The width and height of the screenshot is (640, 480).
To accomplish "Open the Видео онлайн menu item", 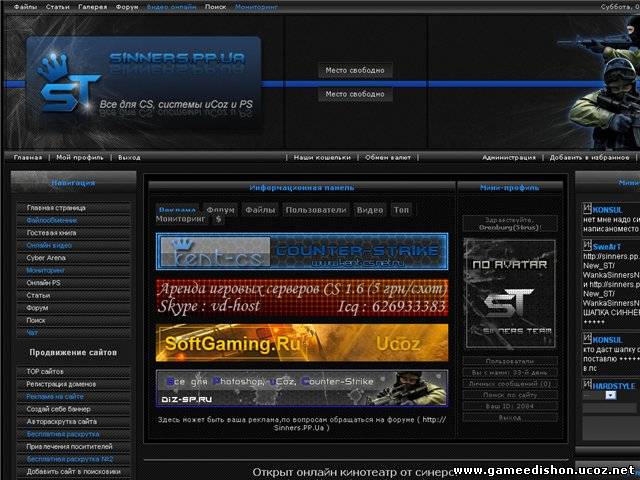I will [171, 6].
